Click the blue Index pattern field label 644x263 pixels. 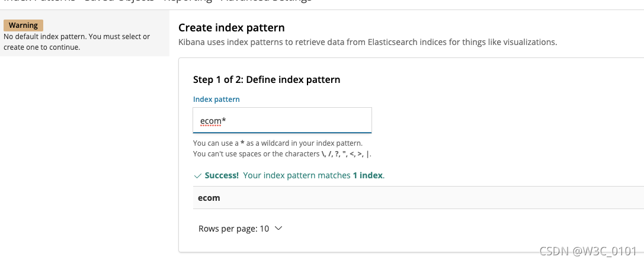coord(216,100)
